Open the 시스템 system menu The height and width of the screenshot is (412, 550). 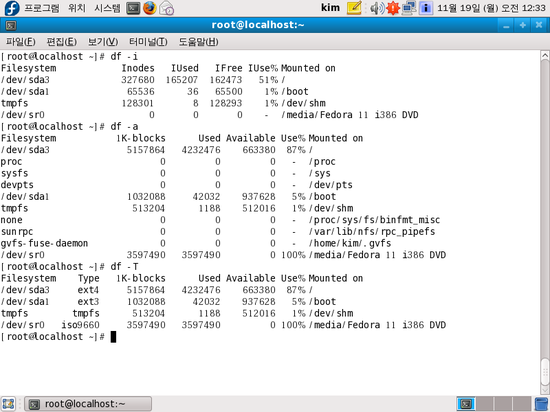pyautogui.click(x=107, y=8)
